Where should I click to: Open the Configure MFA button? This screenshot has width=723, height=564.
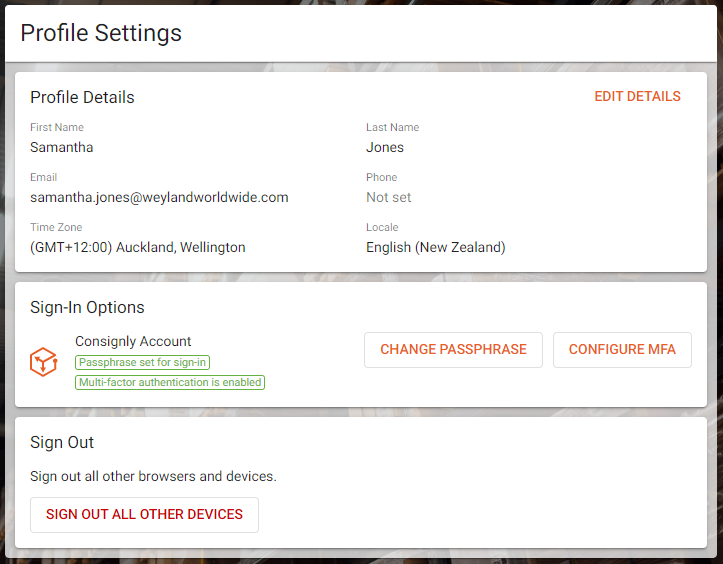(622, 350)
